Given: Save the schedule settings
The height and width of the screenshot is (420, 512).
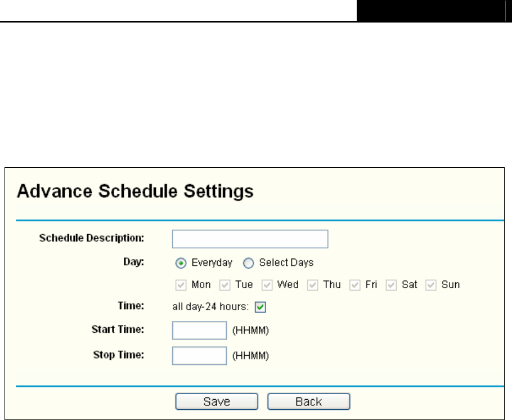Looking at the screenshot, I should pos(217,401).
